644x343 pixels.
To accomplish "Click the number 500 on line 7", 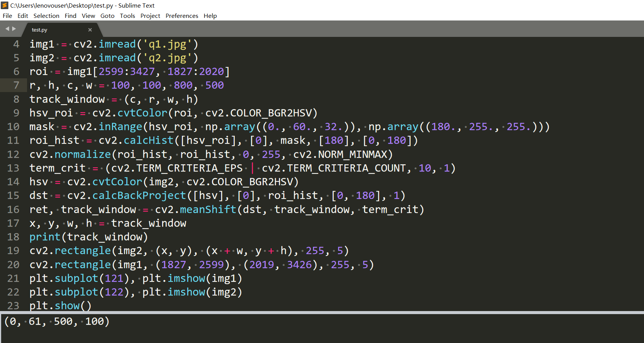I will 215,85.
